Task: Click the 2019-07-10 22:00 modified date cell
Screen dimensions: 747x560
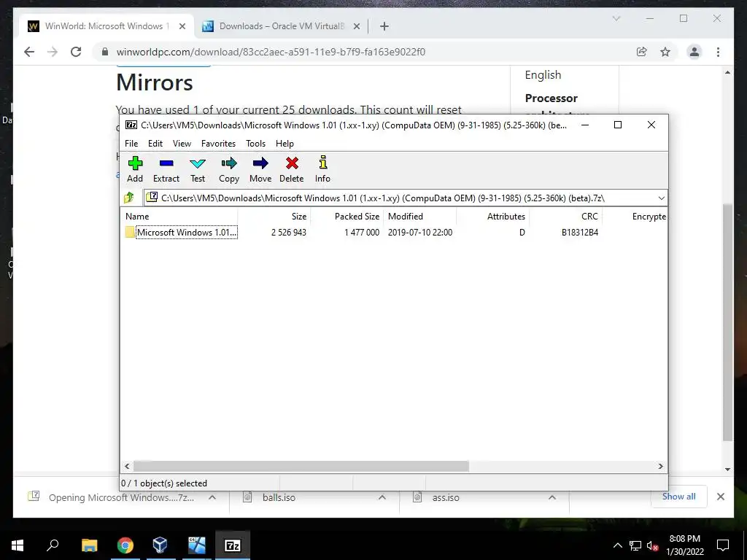Action: (x=419, y=233)
